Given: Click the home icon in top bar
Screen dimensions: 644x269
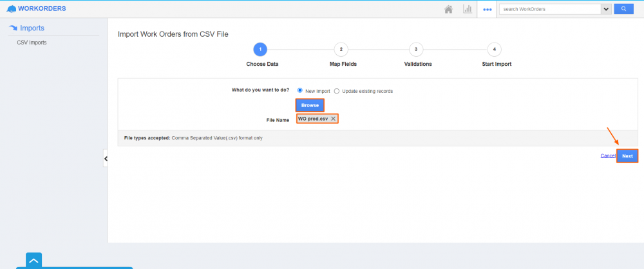Looking at the screenshot, I should 448,9.
